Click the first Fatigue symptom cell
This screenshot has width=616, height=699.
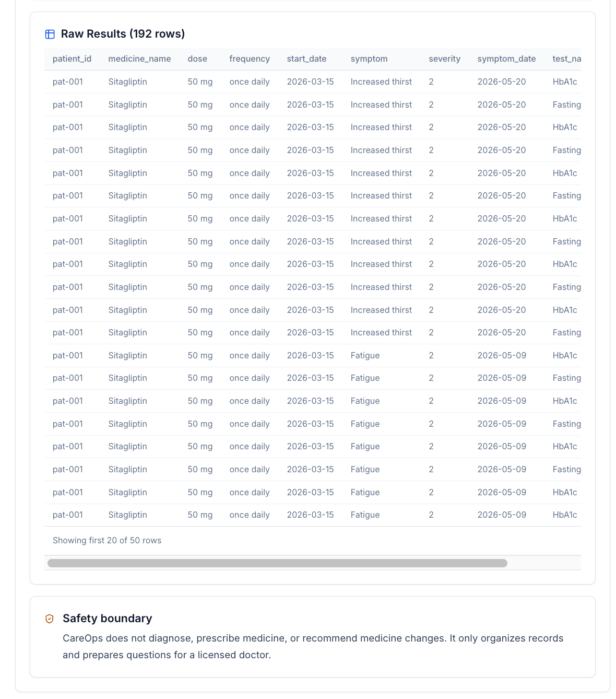(x=365, y=356)
